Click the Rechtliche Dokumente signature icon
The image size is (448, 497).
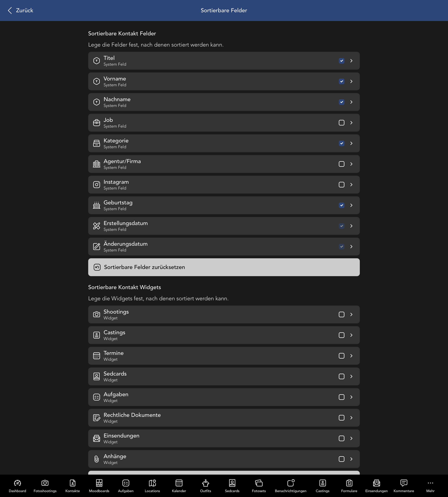[x=96, y=418]
